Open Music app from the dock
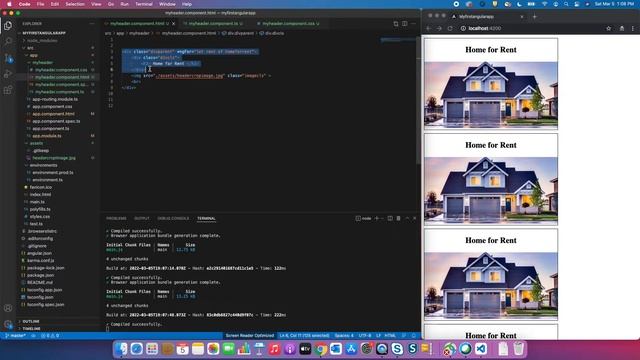 pos(274,349)
